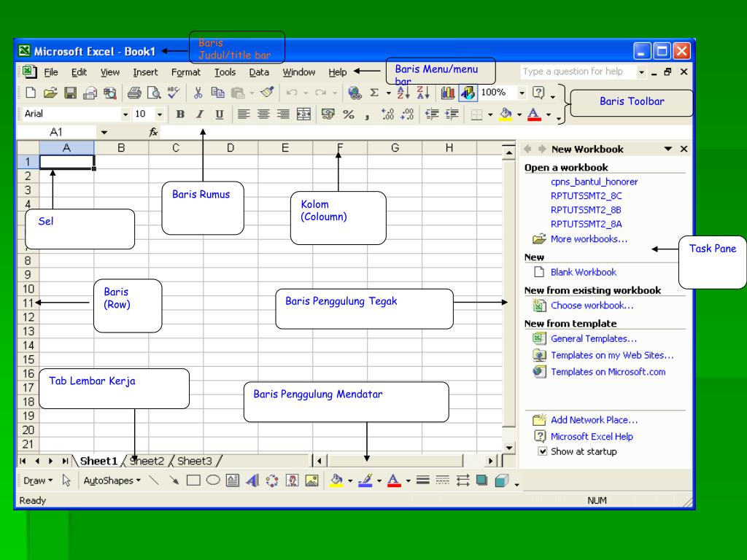The image size is (747, 560).
Task: Run the Spelling check ABC icon
Action: [174, 93]
